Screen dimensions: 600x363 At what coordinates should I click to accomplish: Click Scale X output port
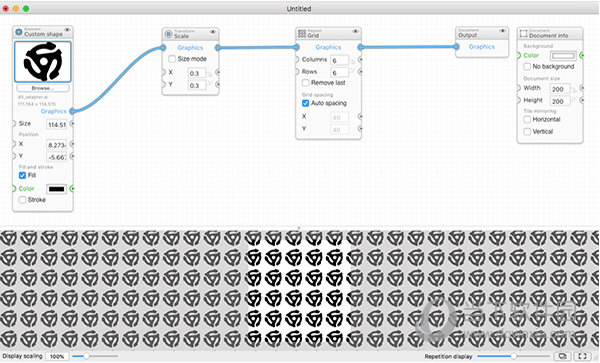[x=218, y=72]
